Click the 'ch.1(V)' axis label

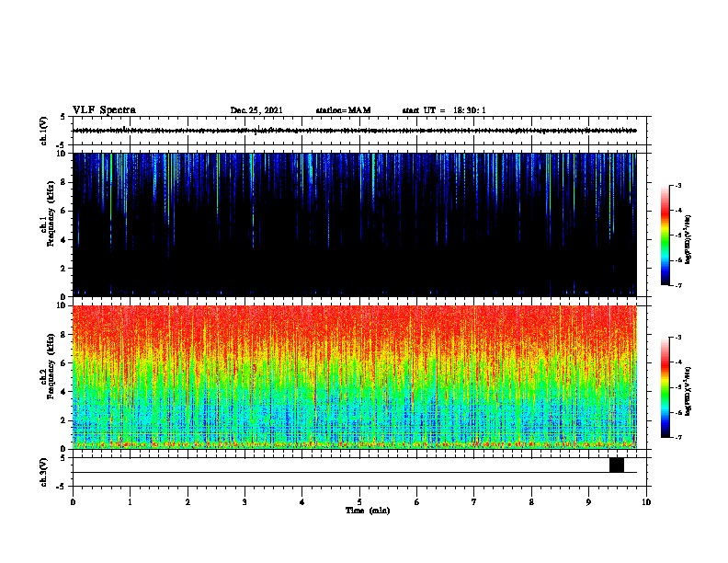(x=44, y=131)
